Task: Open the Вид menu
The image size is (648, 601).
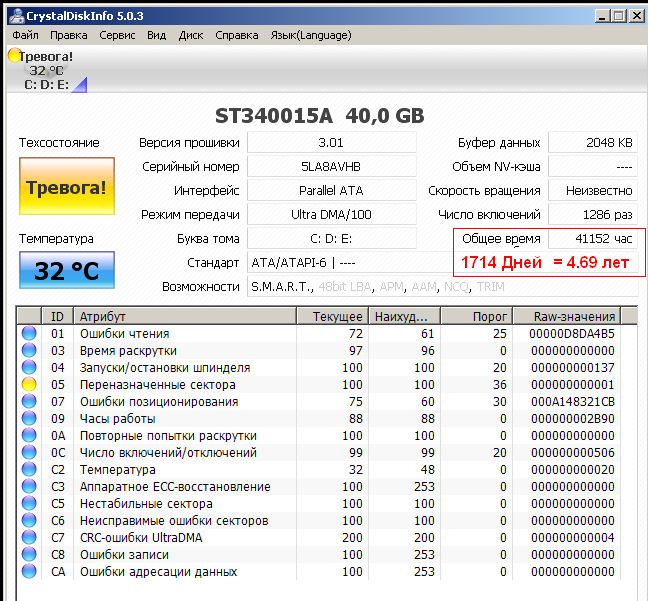Action: tap(157, 35)
